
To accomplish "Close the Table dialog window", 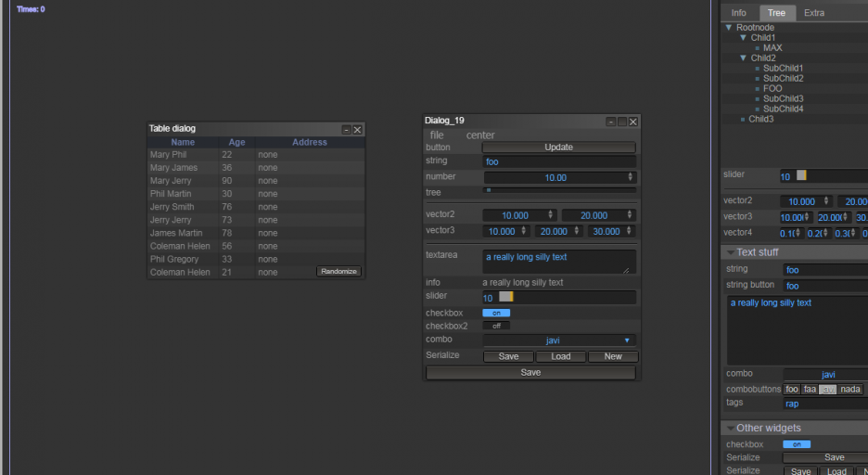I will pos(358,130).
